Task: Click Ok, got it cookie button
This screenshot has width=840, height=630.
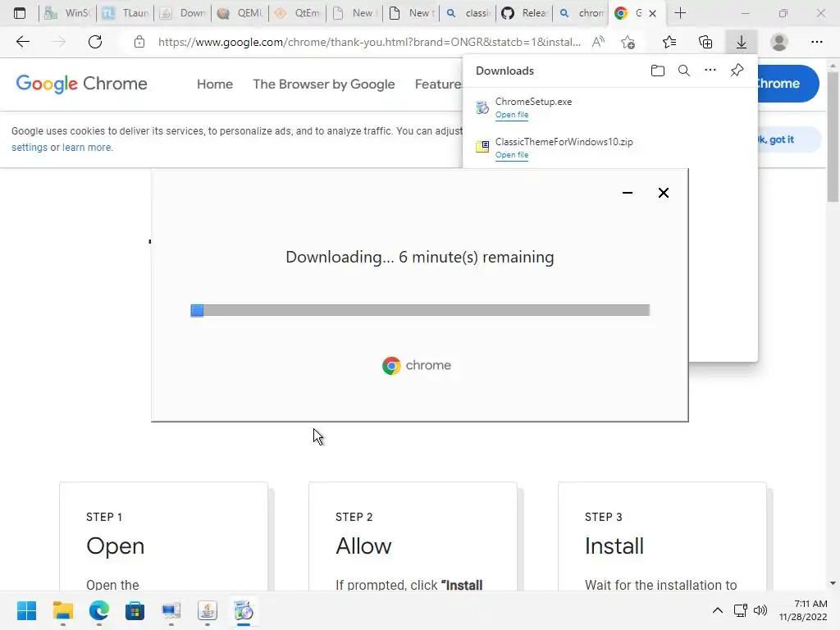Action: (x=787, y=139)
